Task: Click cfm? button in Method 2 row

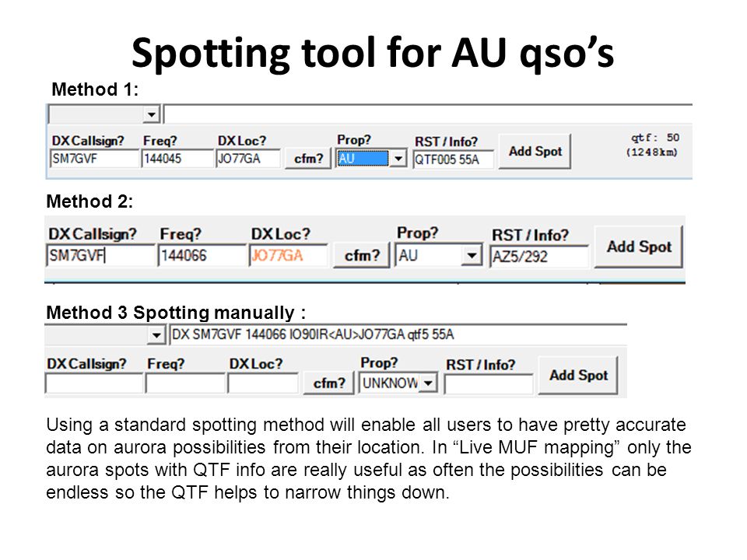Action: tap(362, 256)
